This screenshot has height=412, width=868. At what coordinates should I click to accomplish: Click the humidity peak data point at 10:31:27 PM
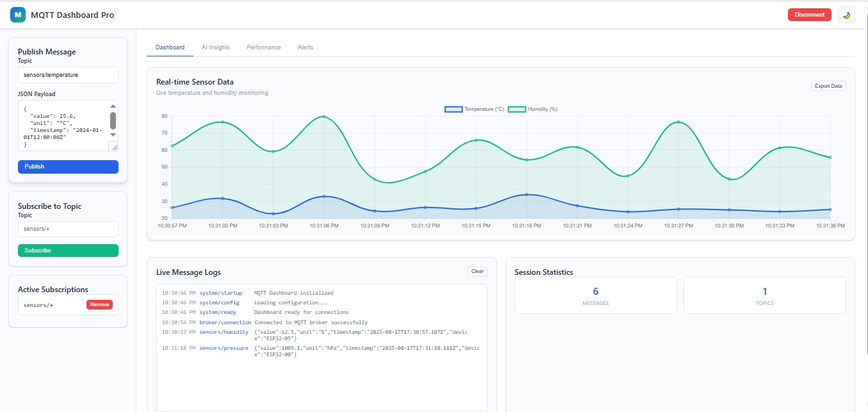[678, 122]
